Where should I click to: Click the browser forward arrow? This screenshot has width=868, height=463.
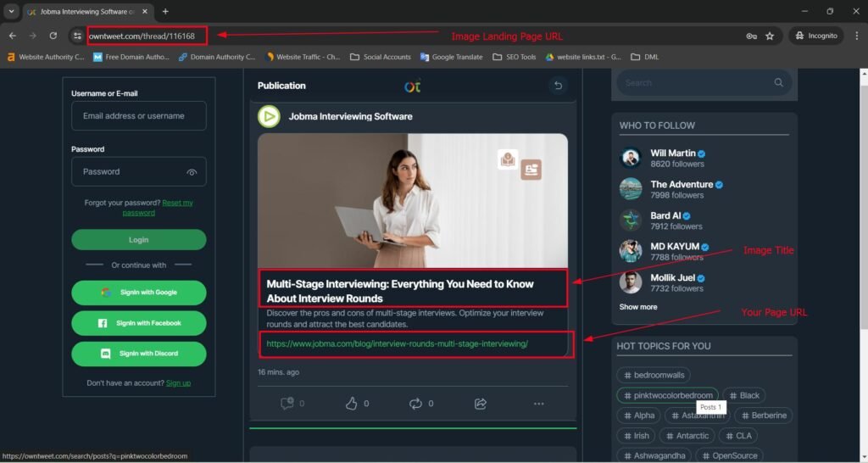[33, 36]
